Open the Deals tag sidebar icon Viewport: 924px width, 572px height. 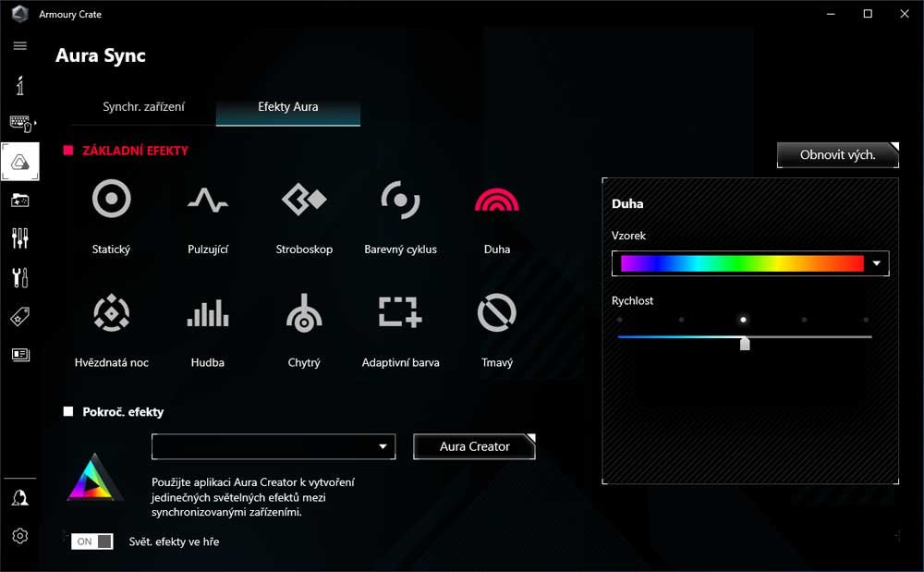[x=20, y=317]
